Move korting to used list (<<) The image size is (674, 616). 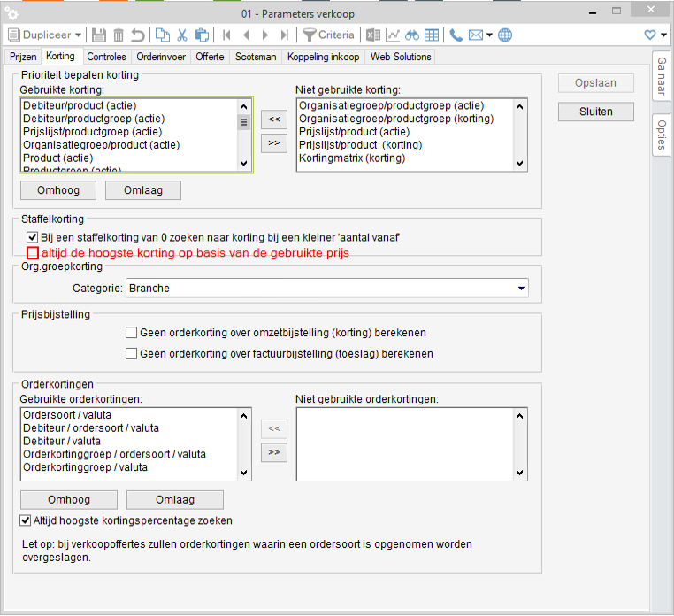click(x=274, y=119)
